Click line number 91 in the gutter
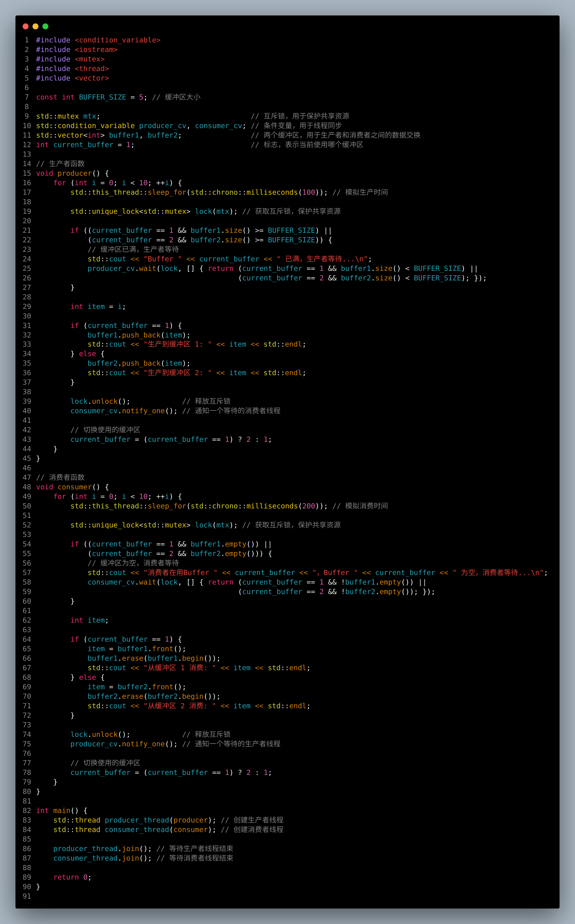This screenshot has height=924, width=575. point(27,896)
